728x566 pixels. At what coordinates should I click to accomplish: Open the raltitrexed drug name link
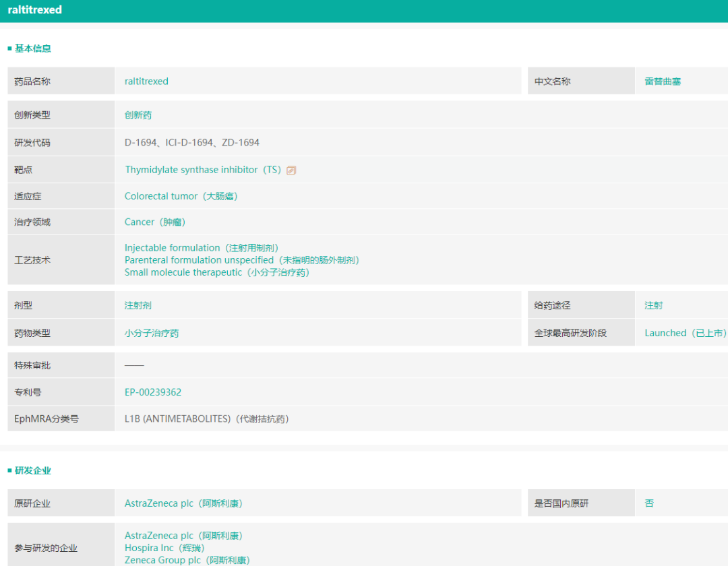146,81
